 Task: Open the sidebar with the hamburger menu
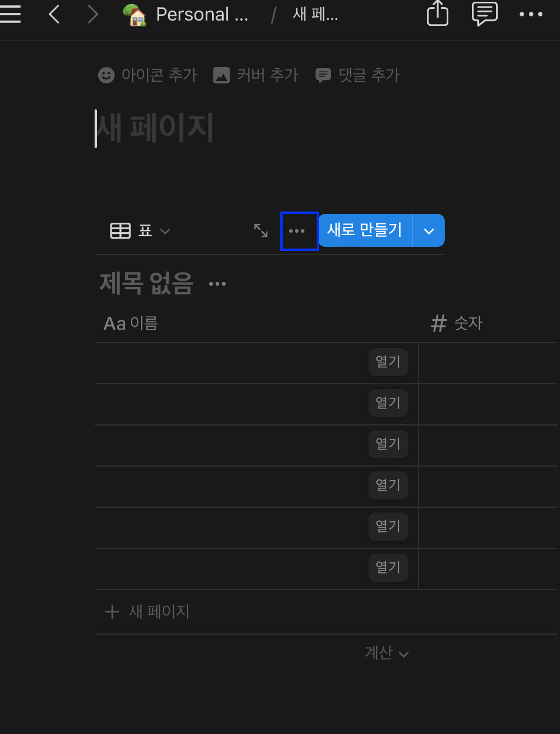coord(11,14)
